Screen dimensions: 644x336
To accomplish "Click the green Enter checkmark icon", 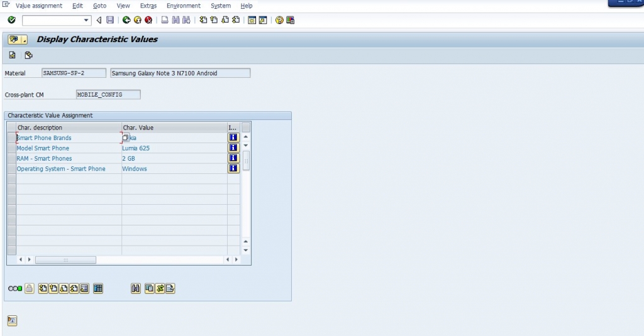I will coord(11,20).
